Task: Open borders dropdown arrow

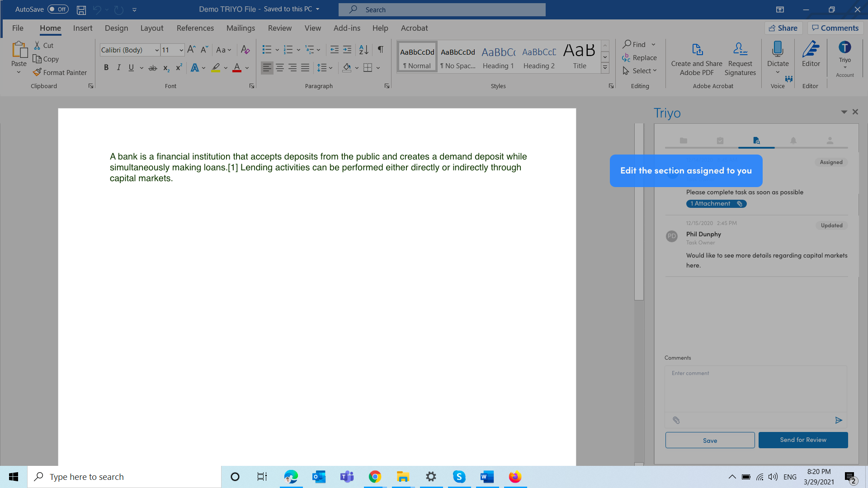Action: 378,68
